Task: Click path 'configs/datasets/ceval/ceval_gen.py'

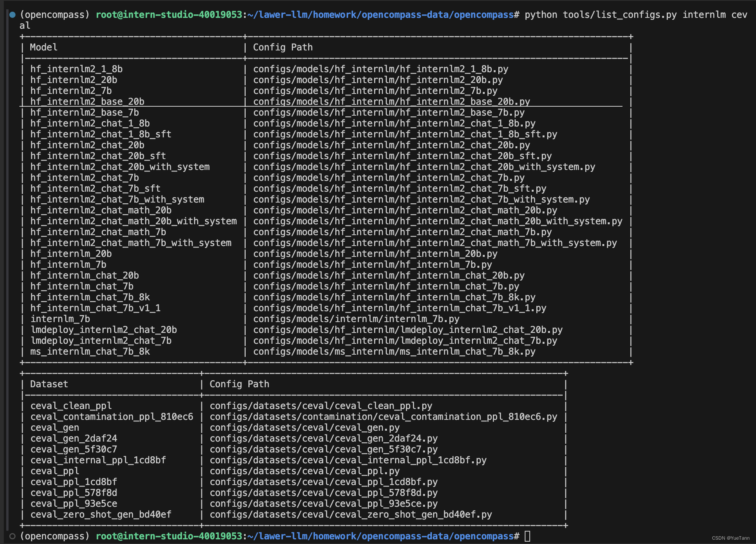Action: point(305,428)
